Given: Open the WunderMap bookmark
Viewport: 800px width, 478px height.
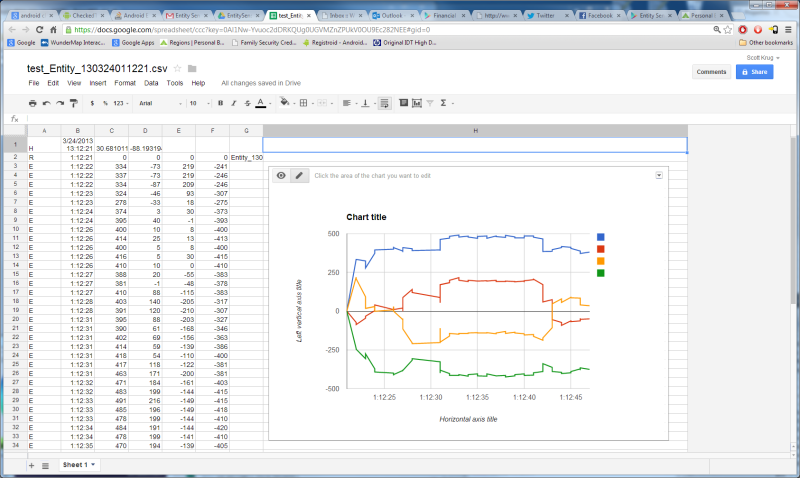Looking at the screenshot, I should point(73,43).
